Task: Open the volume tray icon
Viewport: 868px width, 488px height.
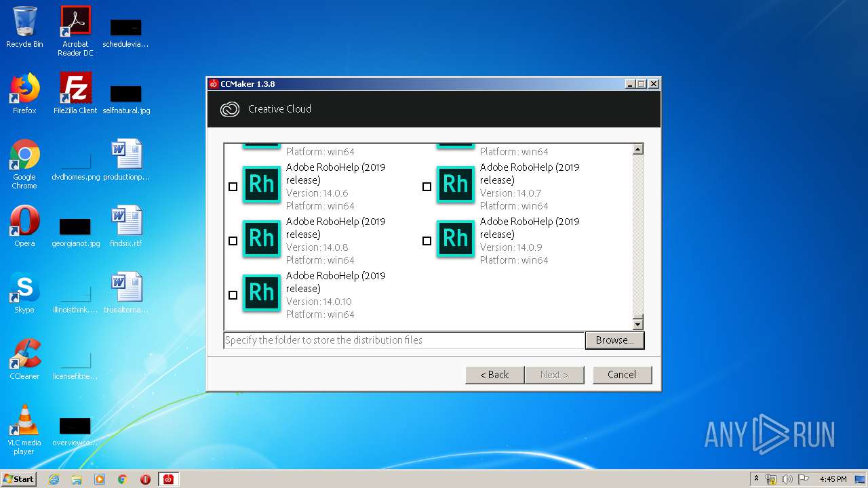Action: point(787,479)
